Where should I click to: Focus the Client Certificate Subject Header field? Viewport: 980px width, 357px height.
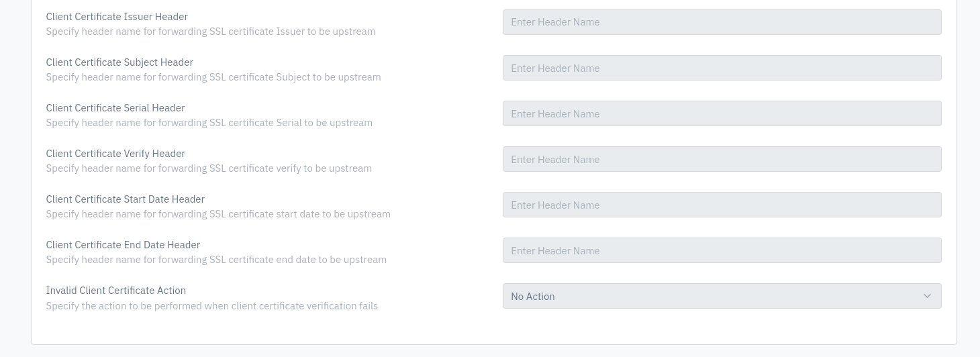722,68
